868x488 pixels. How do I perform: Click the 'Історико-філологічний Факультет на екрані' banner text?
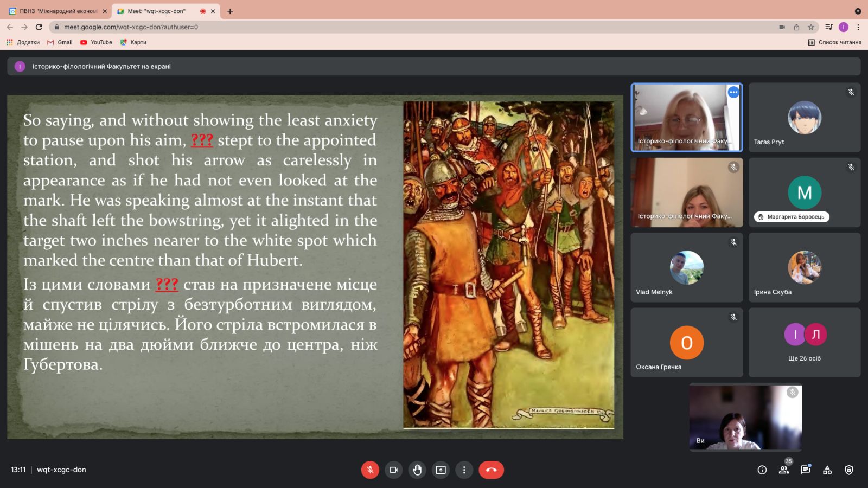click(101, 67)
